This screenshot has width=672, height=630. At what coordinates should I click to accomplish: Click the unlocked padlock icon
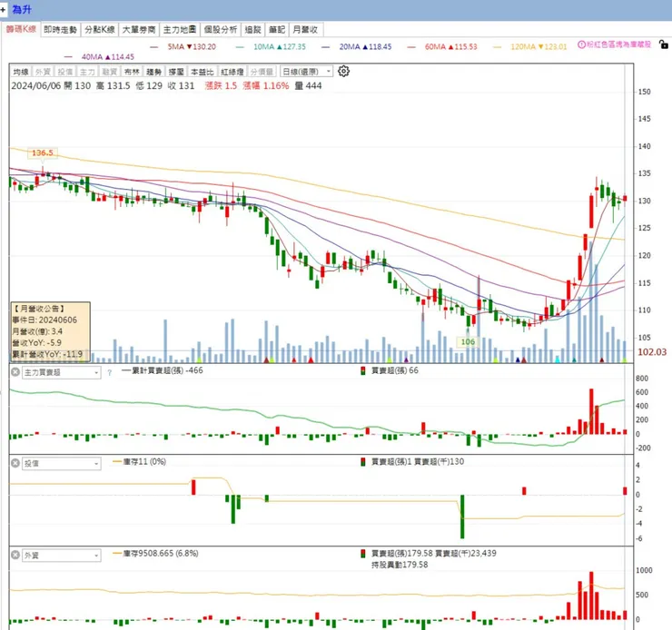tap(664, 44)
